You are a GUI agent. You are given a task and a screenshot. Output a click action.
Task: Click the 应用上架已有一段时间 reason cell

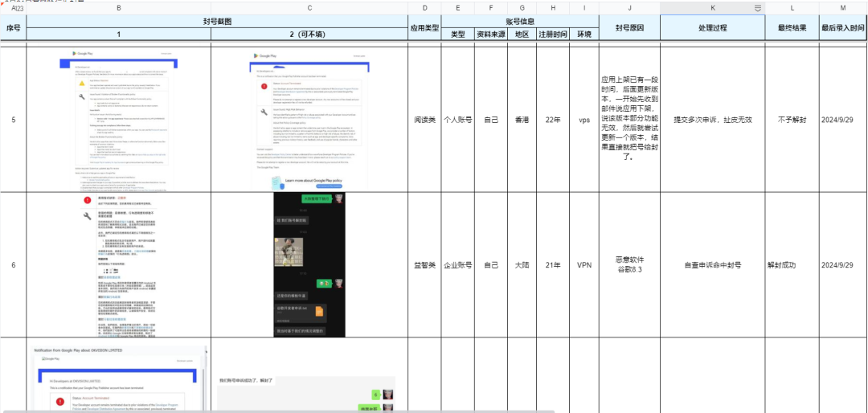click(629, 120)
